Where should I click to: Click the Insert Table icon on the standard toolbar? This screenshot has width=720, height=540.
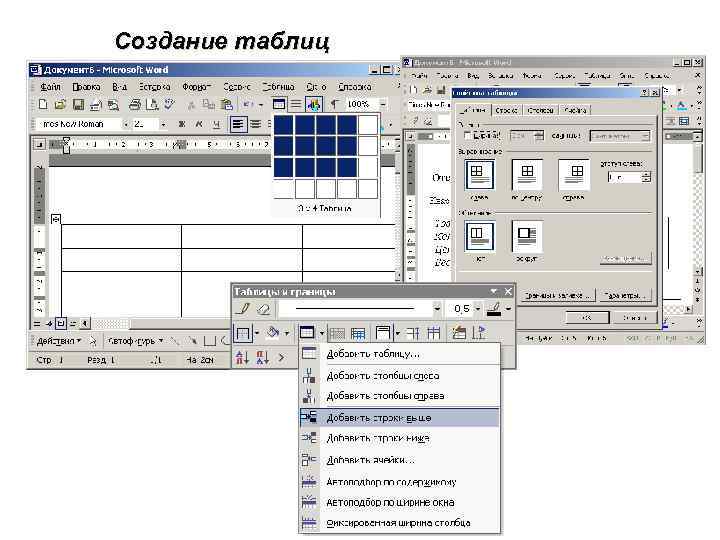pyautogui.click(x=279, y=105)
